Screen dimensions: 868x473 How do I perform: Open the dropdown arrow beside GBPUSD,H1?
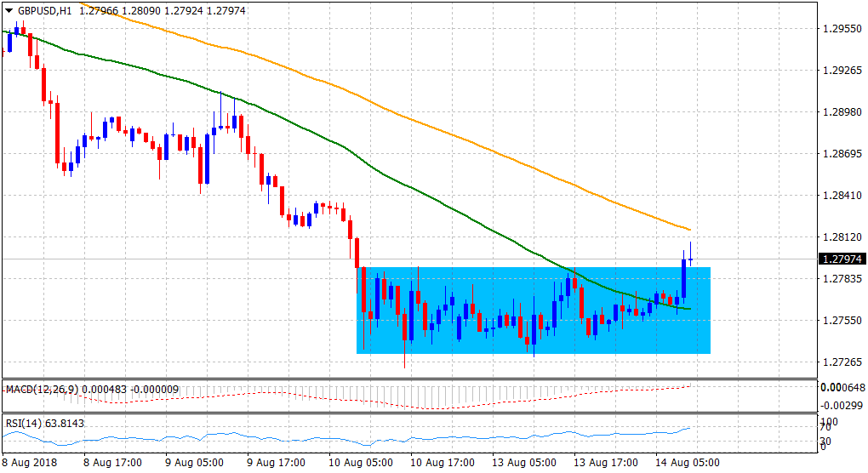[x=9, y=10]
